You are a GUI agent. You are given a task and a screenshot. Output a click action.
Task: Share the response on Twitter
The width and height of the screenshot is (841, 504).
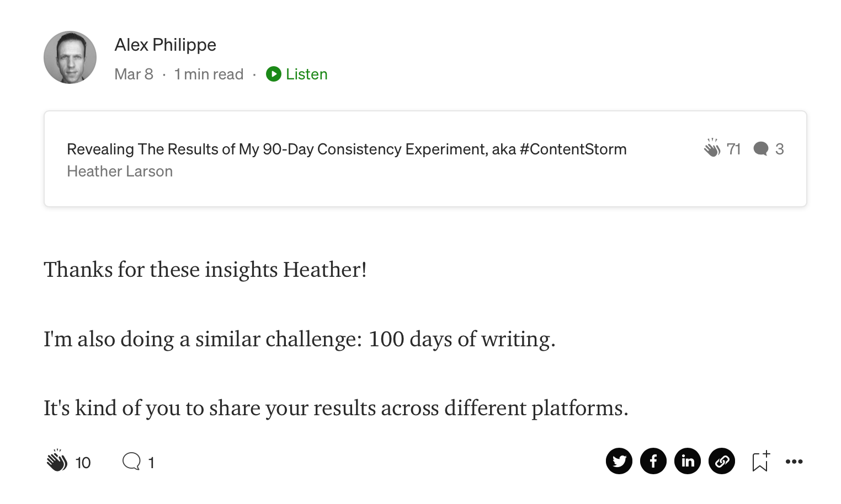(x=619, y=461)
